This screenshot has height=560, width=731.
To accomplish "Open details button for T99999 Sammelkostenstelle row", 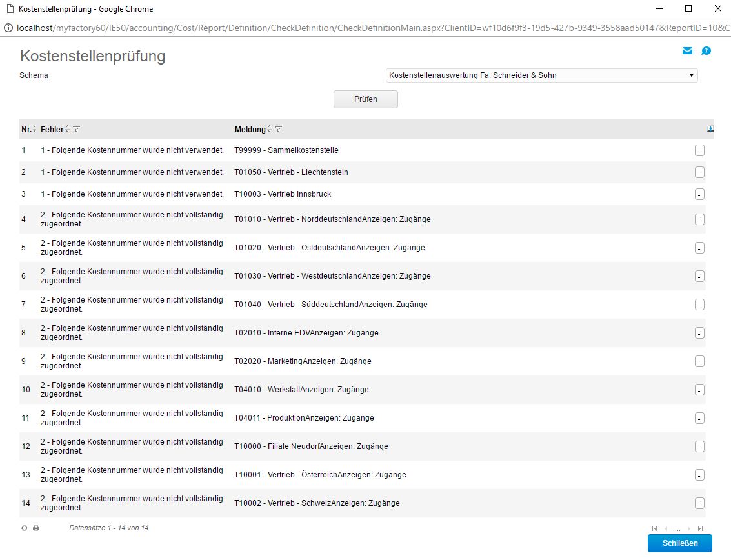I will tap(699, 150).
